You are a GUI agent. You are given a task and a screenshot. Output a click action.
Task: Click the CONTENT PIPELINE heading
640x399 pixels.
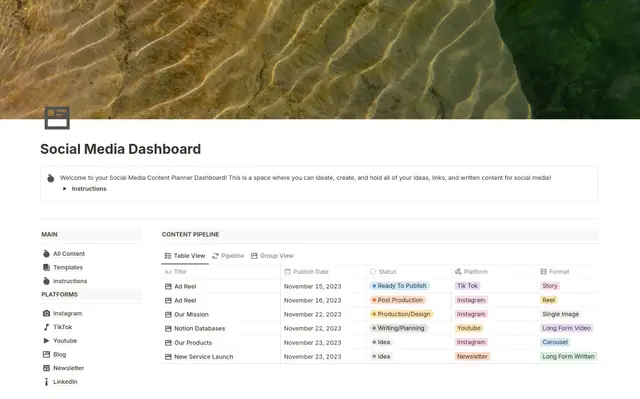[x=190, y=235]
